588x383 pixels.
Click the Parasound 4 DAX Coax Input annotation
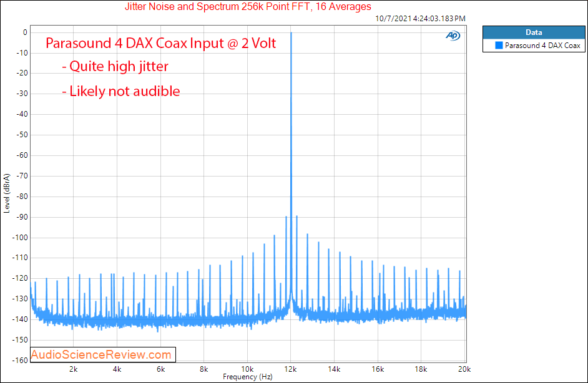(160, 44)
